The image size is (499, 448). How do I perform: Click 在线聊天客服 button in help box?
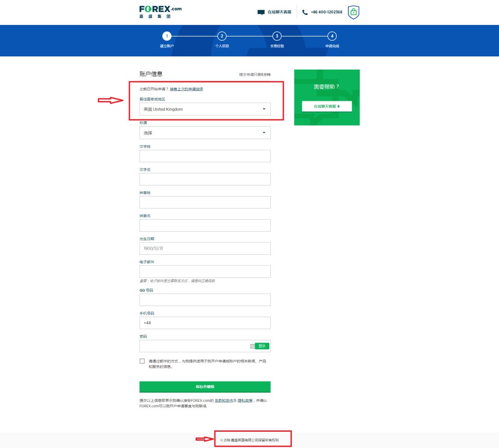(x=327, y=106)
